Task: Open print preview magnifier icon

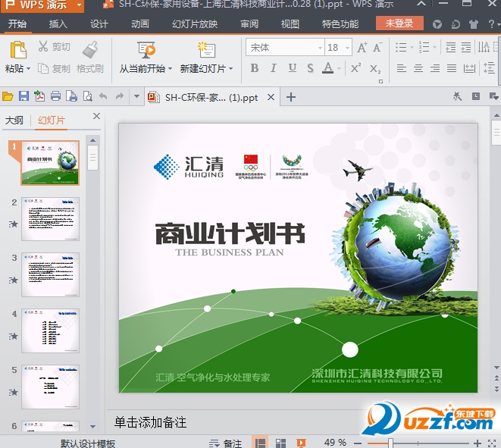Action: 88,96
